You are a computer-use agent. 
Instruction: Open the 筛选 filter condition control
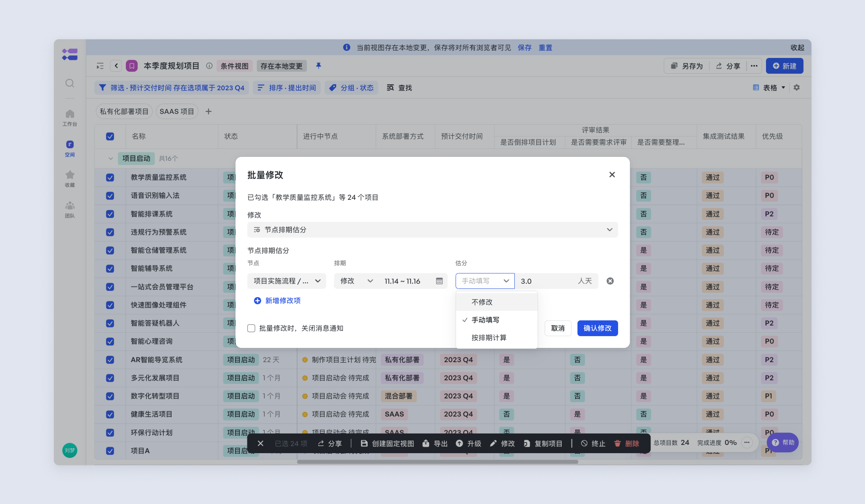point(171,88)
